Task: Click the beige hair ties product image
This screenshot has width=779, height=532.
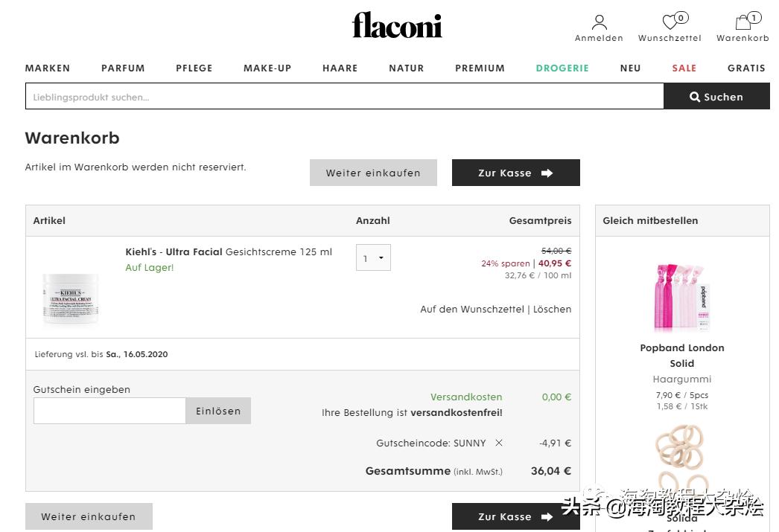Action: (x=681, y=459)
